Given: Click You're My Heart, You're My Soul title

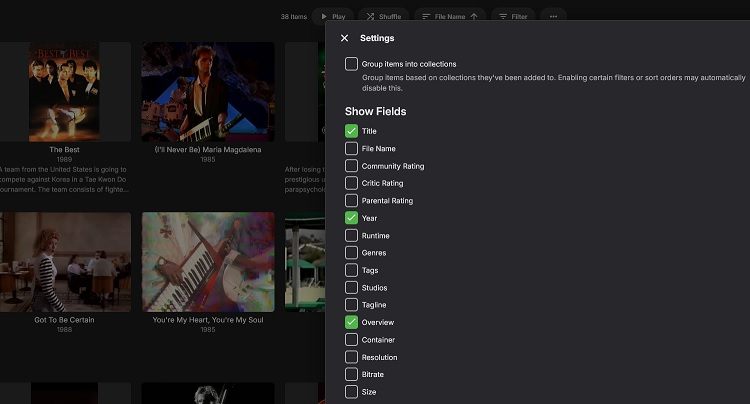Looking at the screenshot, I should click(207, 320).
